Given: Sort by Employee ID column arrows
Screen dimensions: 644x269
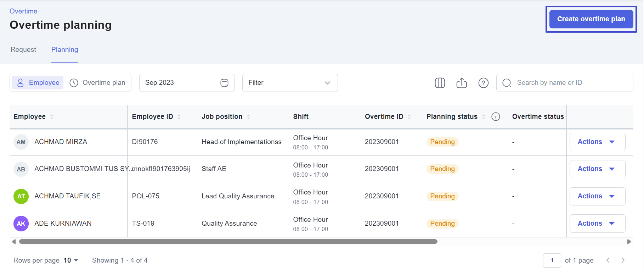Looking at the screenshot, I should pos(179,117).
